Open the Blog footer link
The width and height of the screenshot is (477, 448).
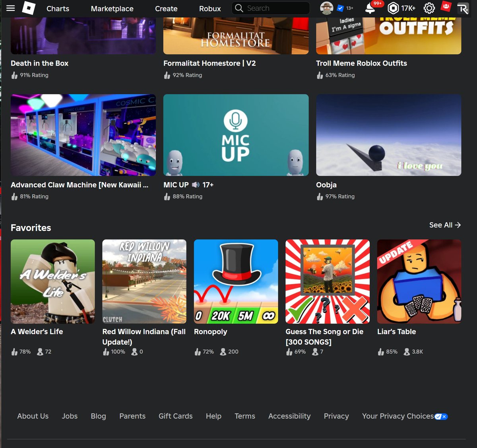[x=98, y=416]
